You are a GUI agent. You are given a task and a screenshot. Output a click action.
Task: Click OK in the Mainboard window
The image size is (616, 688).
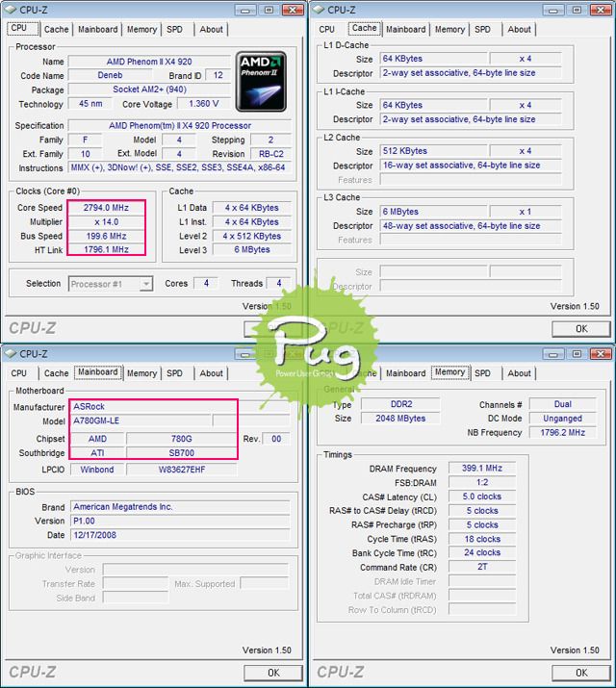(x=273, y=673)
